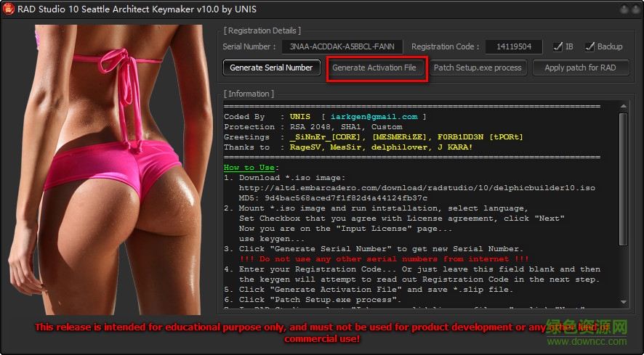Click the Apply patch for RAD button
The width and height of the screenshot is (644, 355).
(x=580, y=68)
